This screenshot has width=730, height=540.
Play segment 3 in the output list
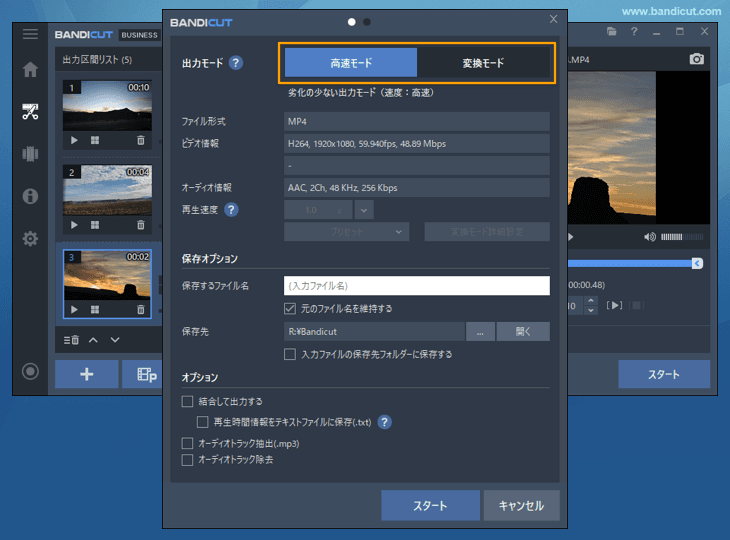pyautogui.click(x=74, y=310)
